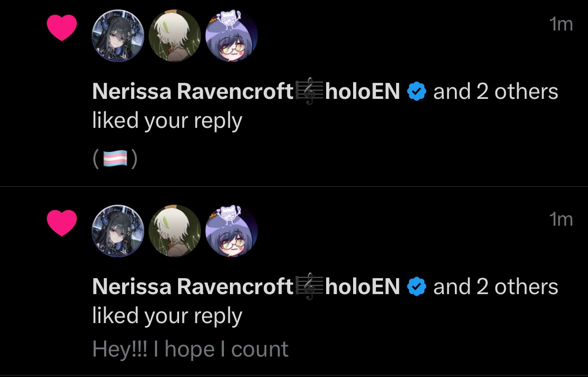
Task: Click verified badge in first notification
Action: pyautogui.click(x=416, y=92)
